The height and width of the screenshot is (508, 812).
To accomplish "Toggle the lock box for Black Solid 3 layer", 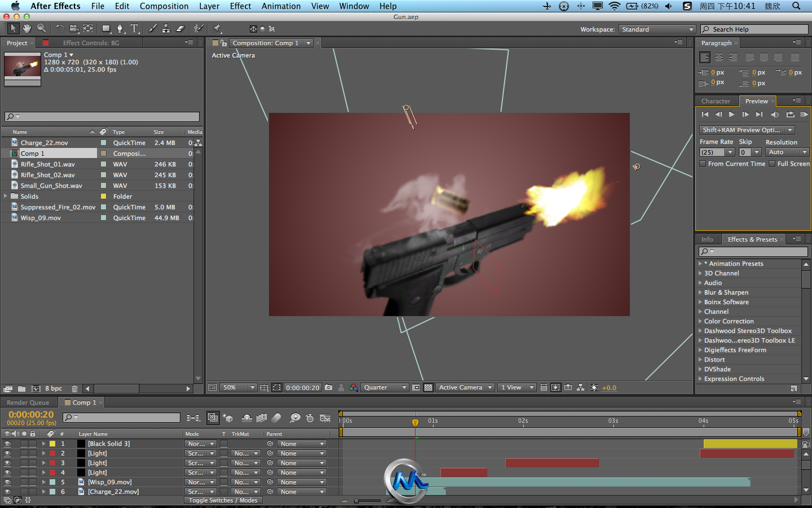I will (33, 444).
